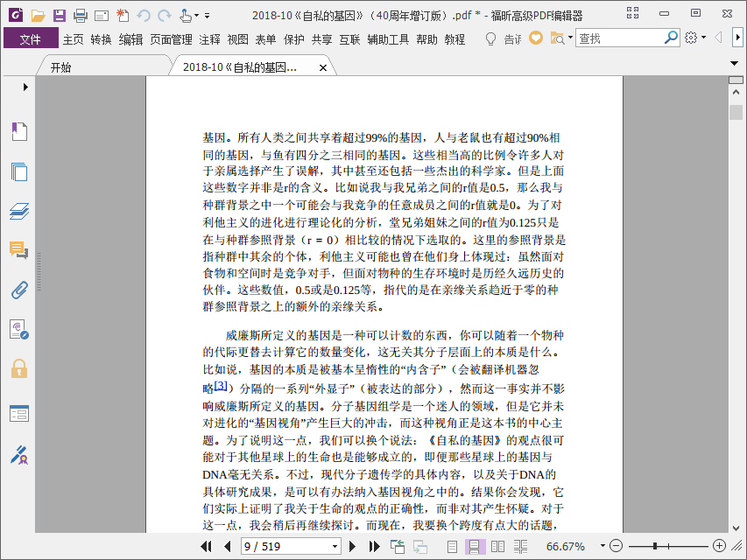747x560 pixels.
Task: Expand the left navigation panel arrow
Action: coord(25,87)
